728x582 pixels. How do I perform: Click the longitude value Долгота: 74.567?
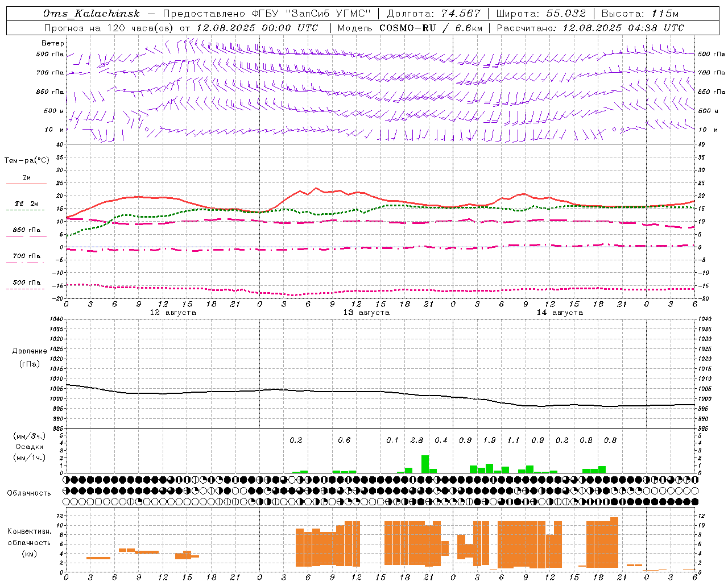[434, 14]
